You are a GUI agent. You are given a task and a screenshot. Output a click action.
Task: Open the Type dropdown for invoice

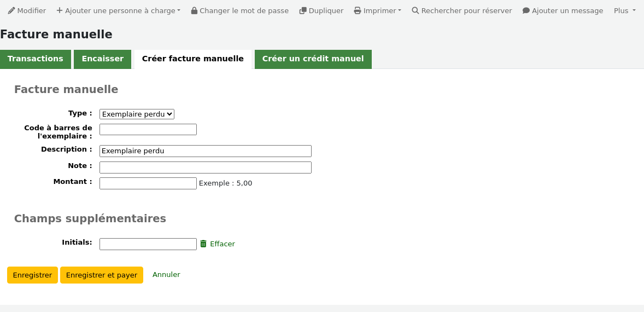137,114
